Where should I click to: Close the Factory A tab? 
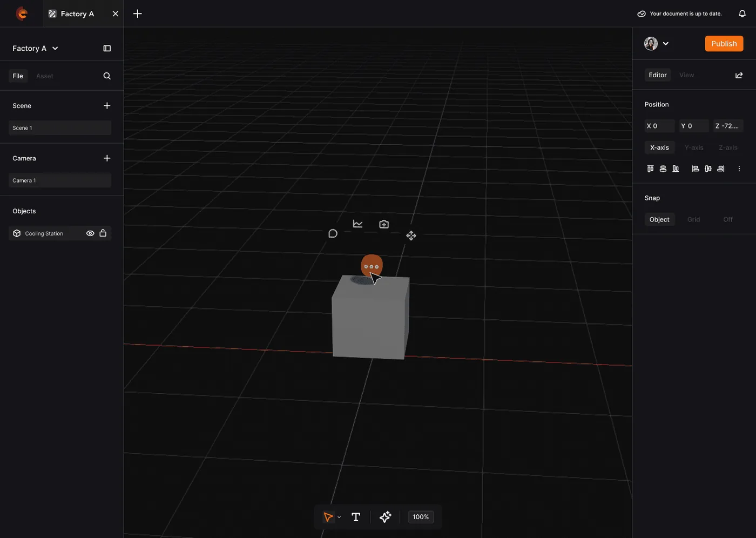coord(115,14)
